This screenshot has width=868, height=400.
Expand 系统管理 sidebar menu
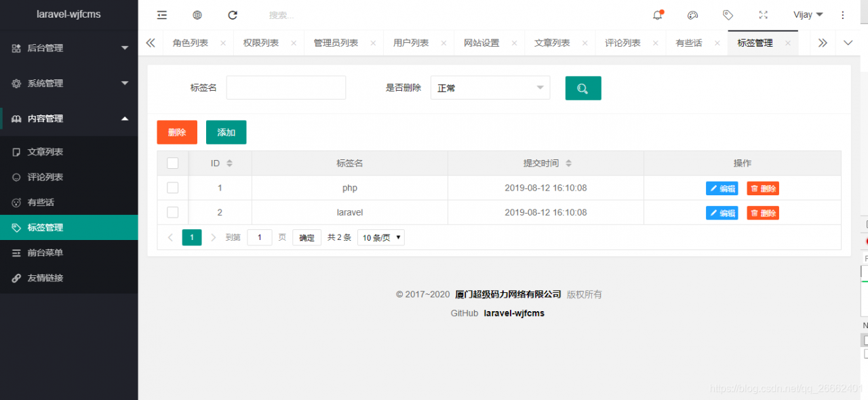click(68, 83)
